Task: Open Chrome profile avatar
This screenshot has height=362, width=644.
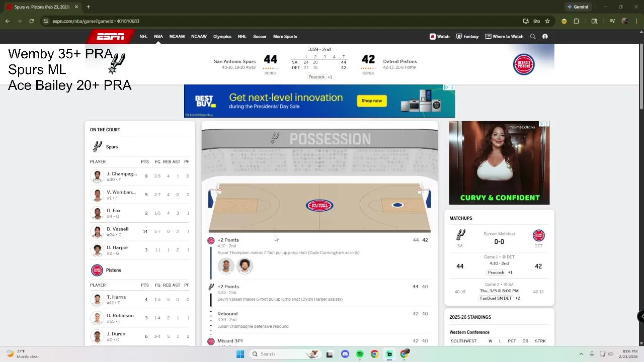Action: tap(624, 21)
